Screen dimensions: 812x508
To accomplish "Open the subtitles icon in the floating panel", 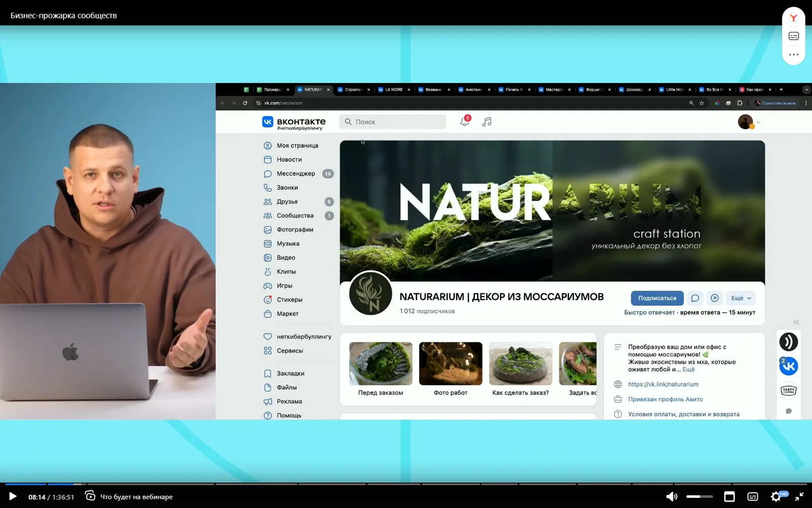I will tap(794, 36).
